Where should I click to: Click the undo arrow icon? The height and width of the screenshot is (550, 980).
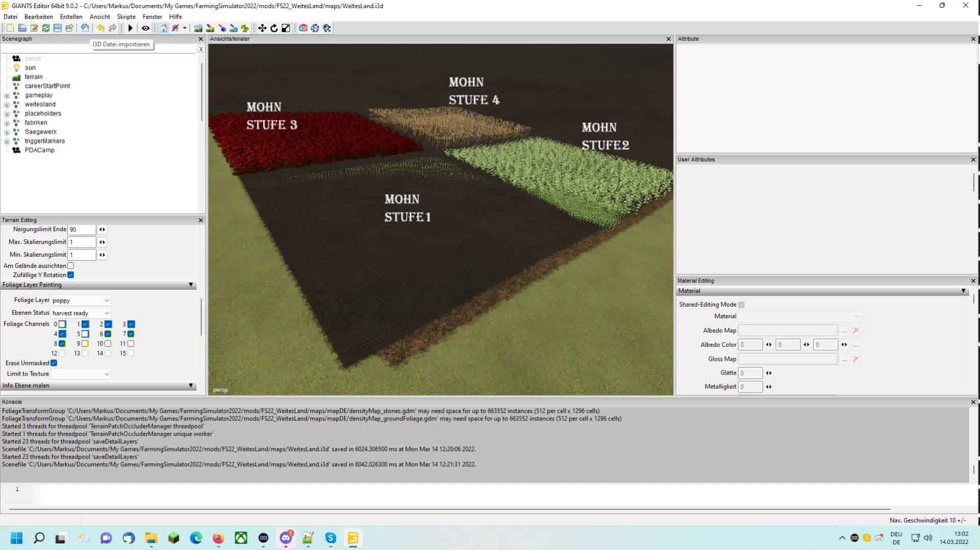[101, 28]
